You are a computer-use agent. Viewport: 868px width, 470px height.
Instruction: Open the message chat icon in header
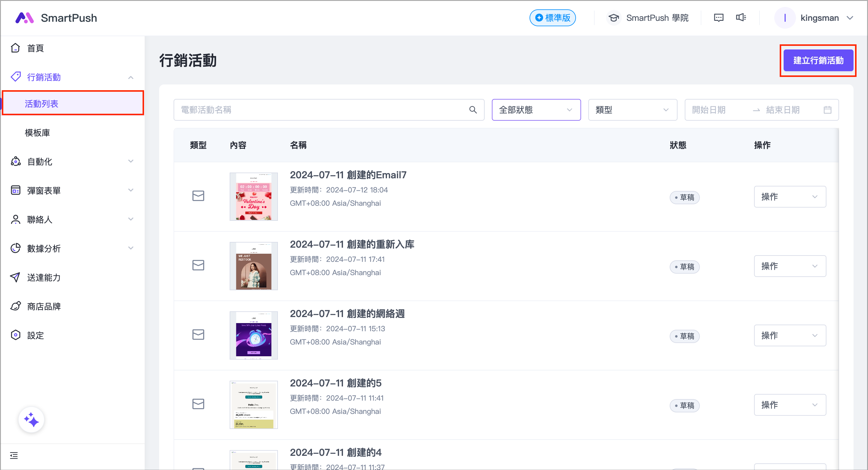pyautogui.click(x=719, y=18)
